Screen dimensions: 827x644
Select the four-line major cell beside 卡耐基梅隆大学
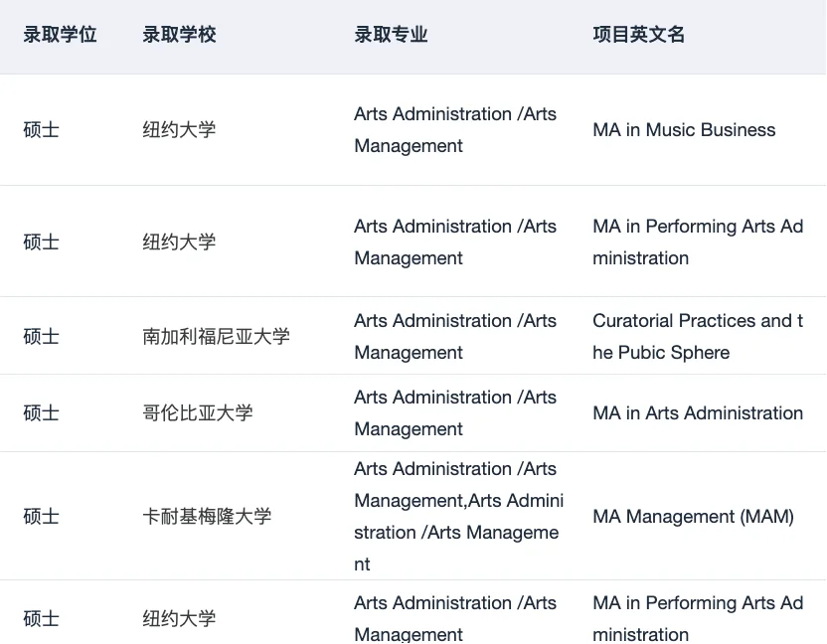459,516
